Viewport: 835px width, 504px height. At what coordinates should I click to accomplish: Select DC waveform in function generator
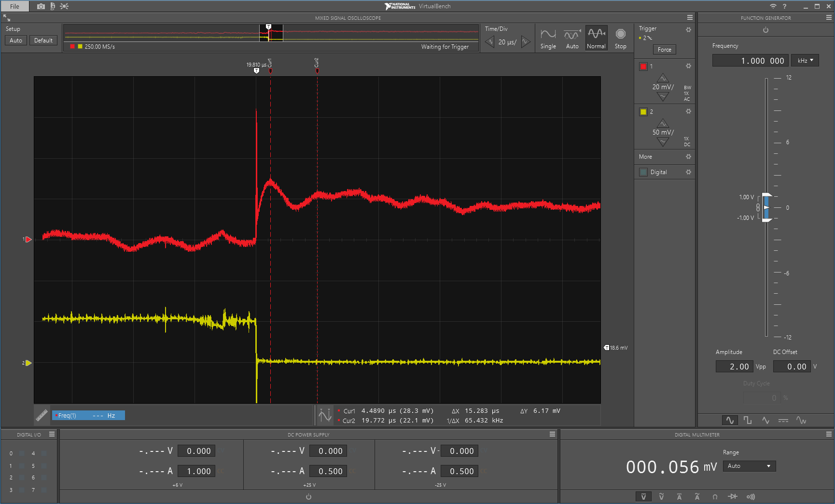pos(783,420)
